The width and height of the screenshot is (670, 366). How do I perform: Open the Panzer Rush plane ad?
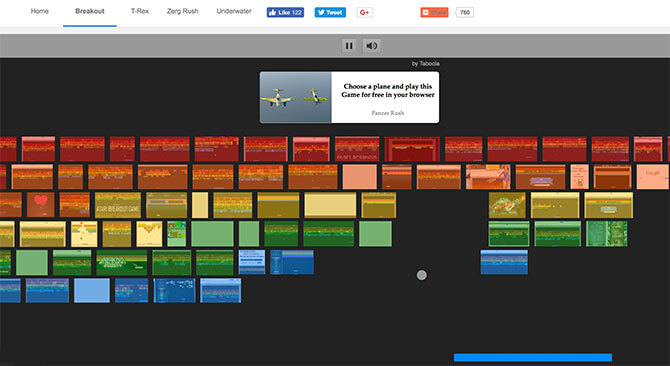[x=349, y=97]
